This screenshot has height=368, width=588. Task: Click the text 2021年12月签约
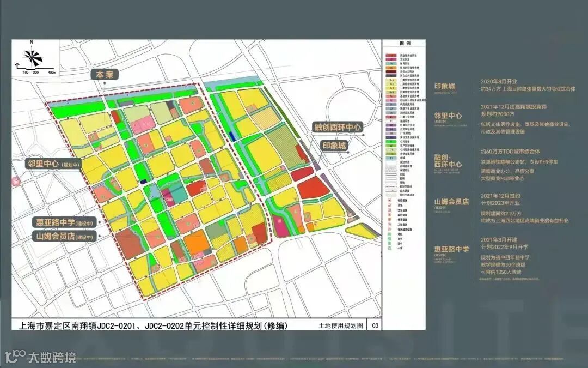tap(500, 196)
